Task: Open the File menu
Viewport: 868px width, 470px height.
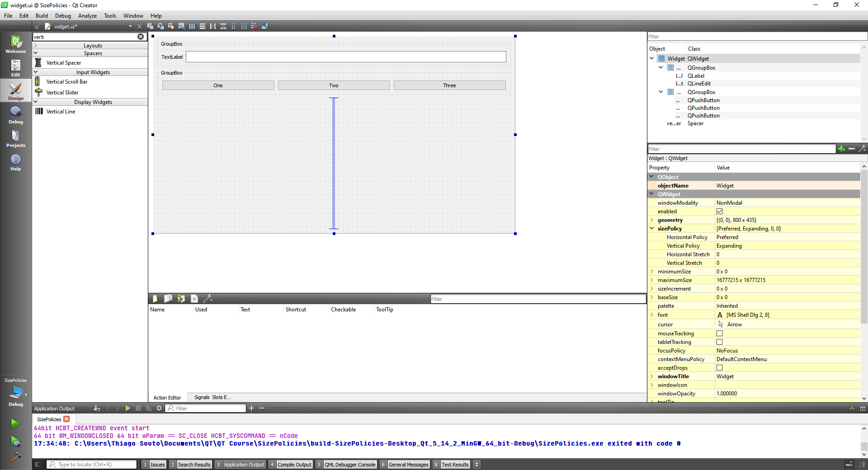Action: click(x=8, y=15)
